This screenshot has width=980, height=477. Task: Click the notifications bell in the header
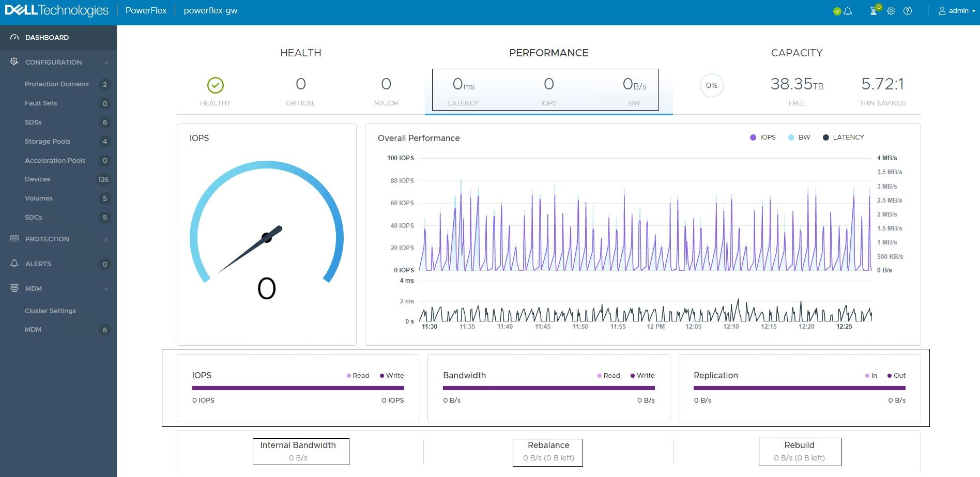click(847, 11)
